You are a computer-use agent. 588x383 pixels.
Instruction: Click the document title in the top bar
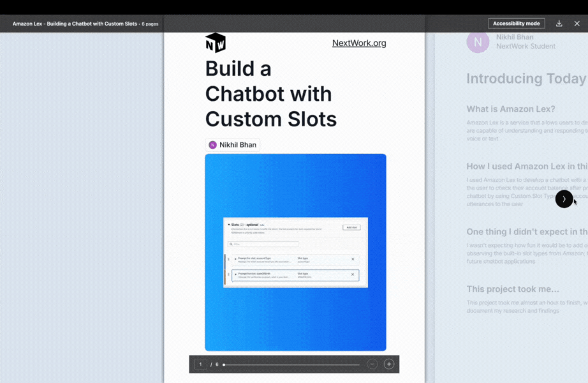[75, 24]
